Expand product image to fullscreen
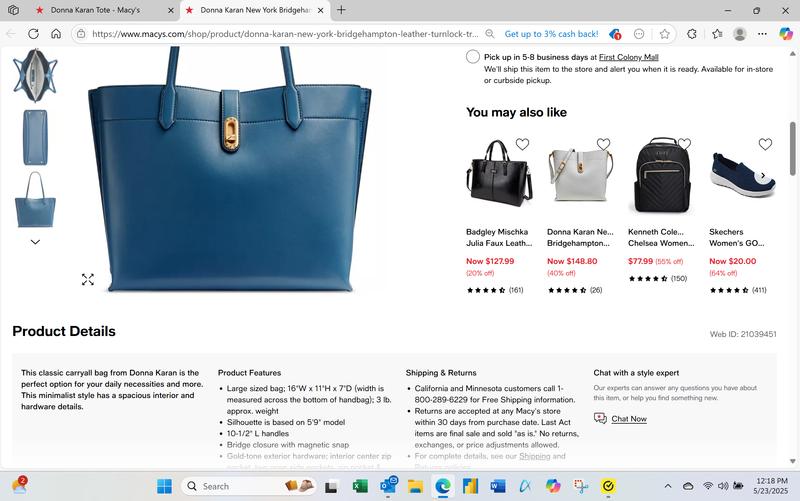The height and width of the screenshot is (501, 800). click(x=88, y=279)
